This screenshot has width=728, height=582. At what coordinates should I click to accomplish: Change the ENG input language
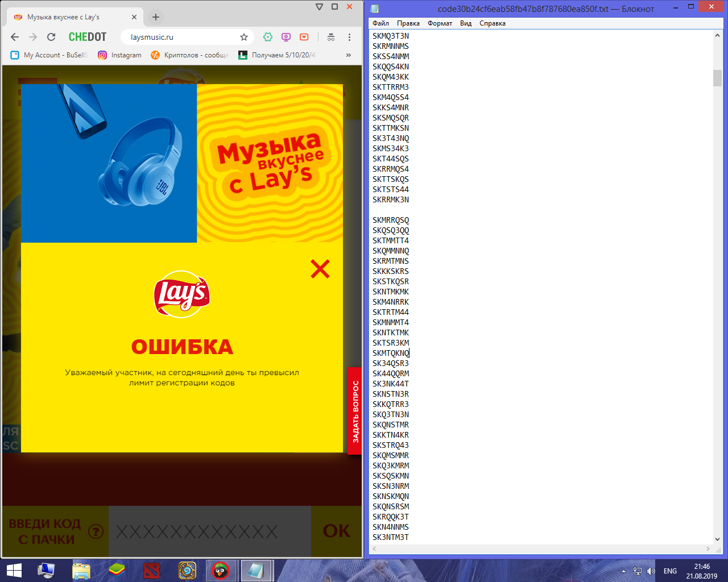[670, 571]
